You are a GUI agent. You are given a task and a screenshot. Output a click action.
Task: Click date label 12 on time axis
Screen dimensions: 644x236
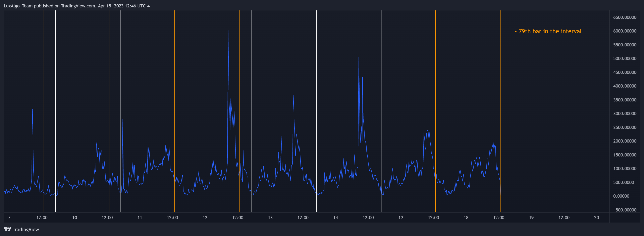point(205,218)
